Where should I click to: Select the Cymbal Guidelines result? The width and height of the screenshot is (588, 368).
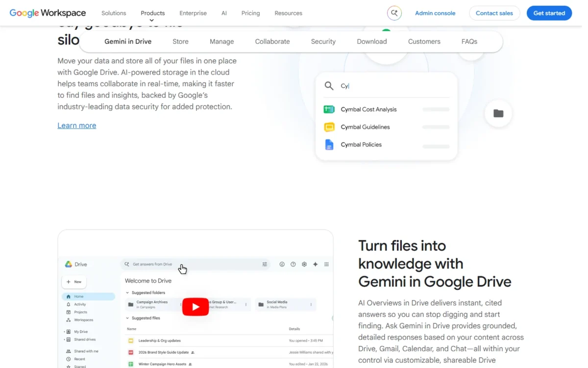pos(386,127)
